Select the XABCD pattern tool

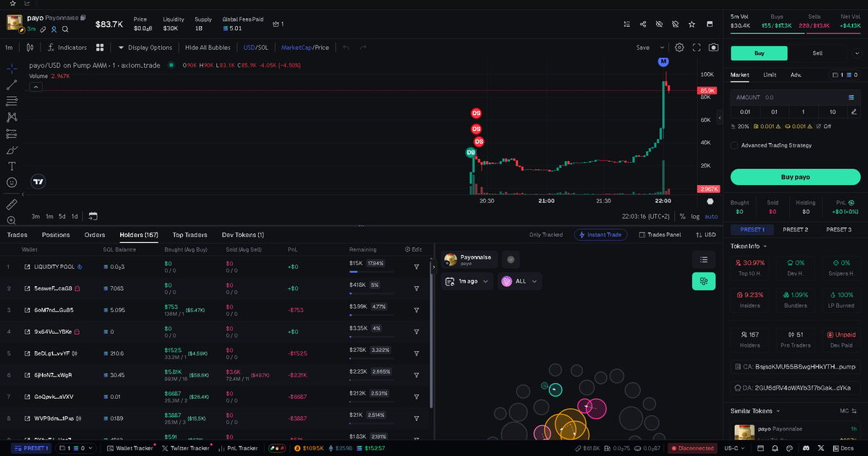pyautogui.click(x=12, y=117)
